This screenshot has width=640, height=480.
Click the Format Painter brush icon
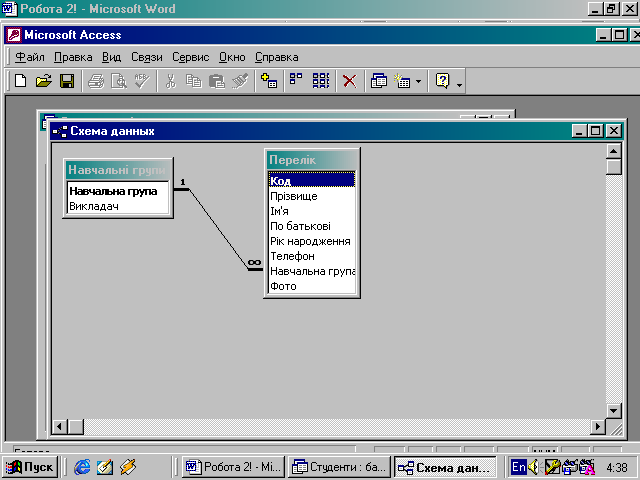(240, 81)
